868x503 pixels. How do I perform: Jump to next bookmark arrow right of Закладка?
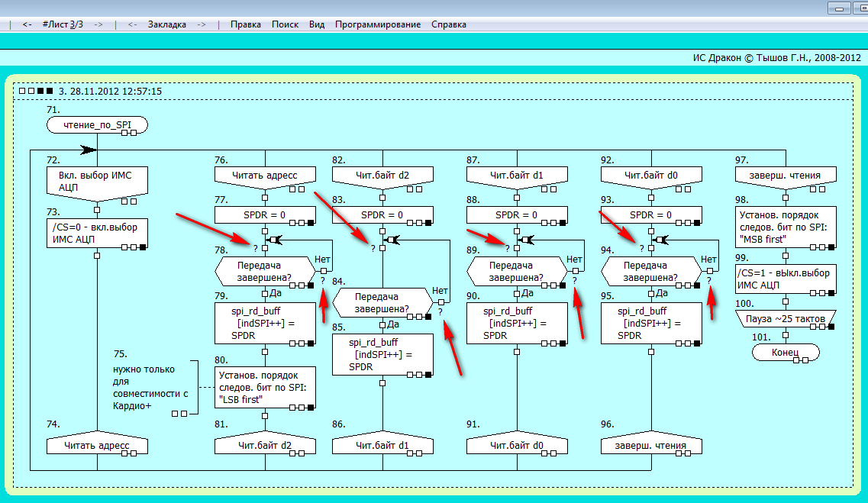(x=202, y=24)
